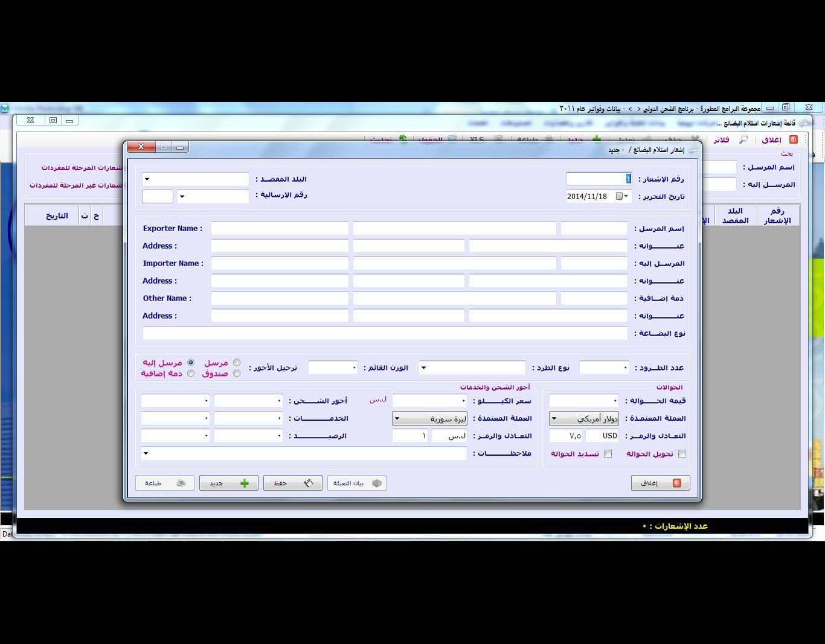Image resolution: width=825 pixels, height=644 pixels.
Task: Expand the destination country (البلد المقصد) dropdown
Action: [147, 179]
